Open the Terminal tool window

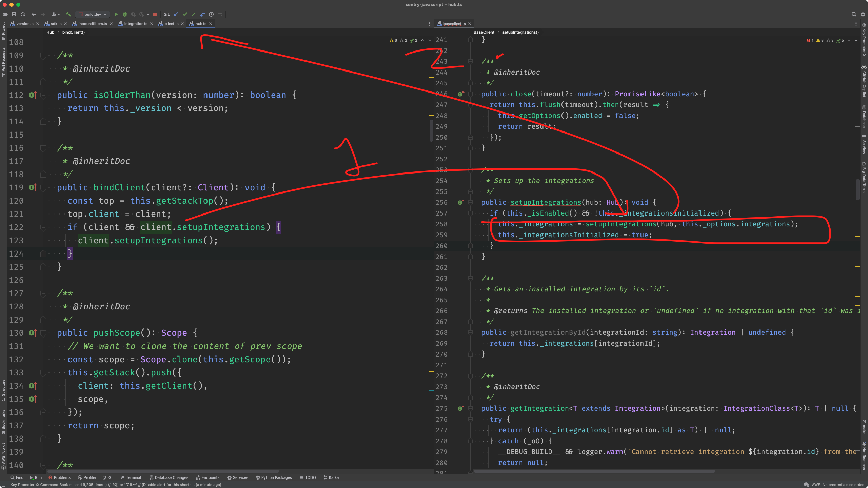pos(131,477)
